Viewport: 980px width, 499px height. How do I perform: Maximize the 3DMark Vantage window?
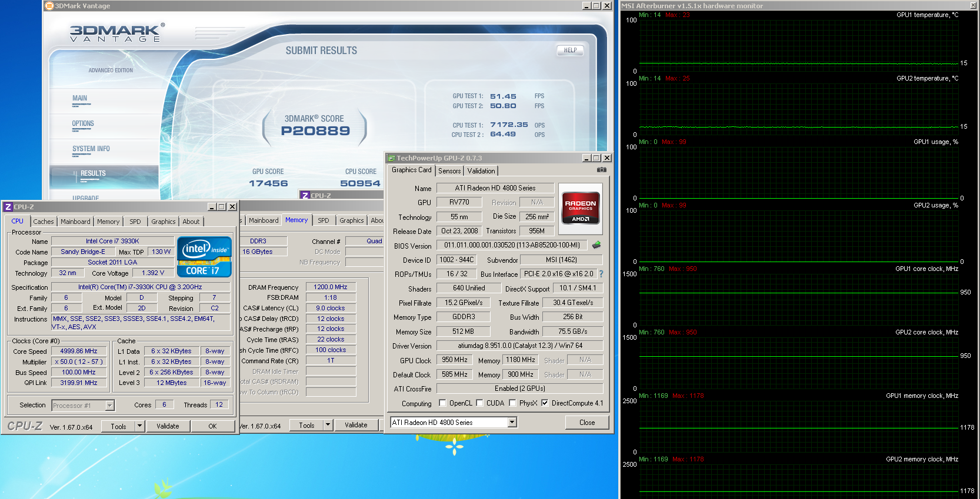[596, 6]
